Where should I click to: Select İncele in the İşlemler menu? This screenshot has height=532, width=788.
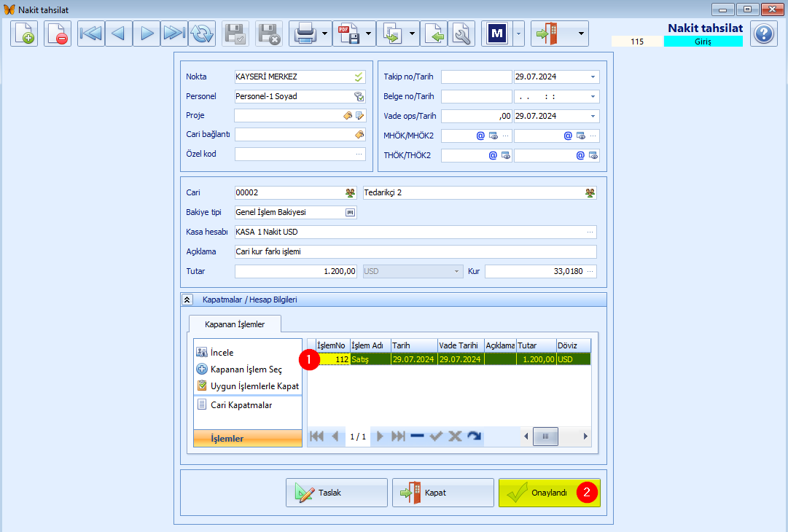[x=222, y=353]
